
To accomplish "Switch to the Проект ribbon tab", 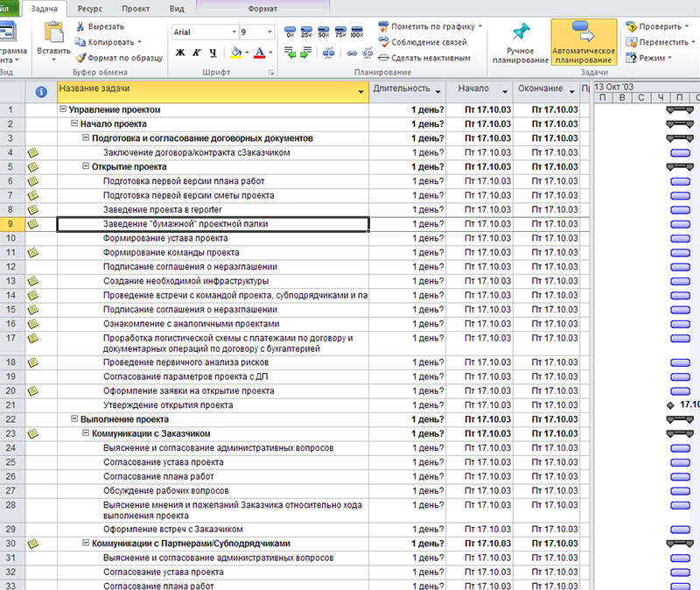I will pyautogui.click(x=135, y=8).
